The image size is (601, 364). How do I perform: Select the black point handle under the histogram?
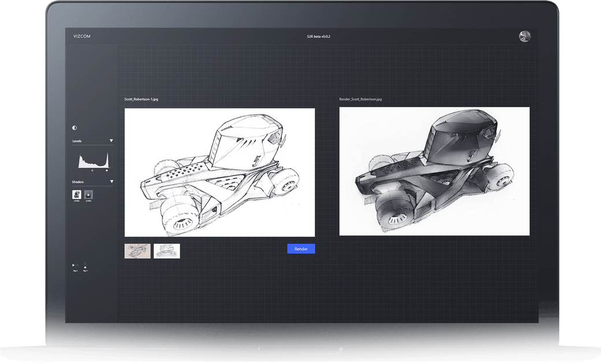[72, 169]
